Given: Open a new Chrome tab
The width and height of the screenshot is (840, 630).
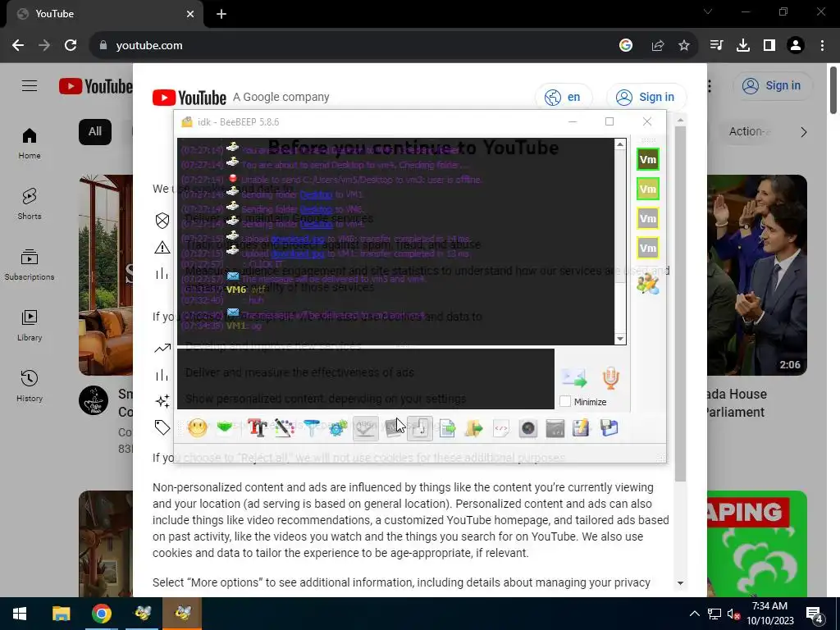Looking at the screenshot, I should pos(221,14).
